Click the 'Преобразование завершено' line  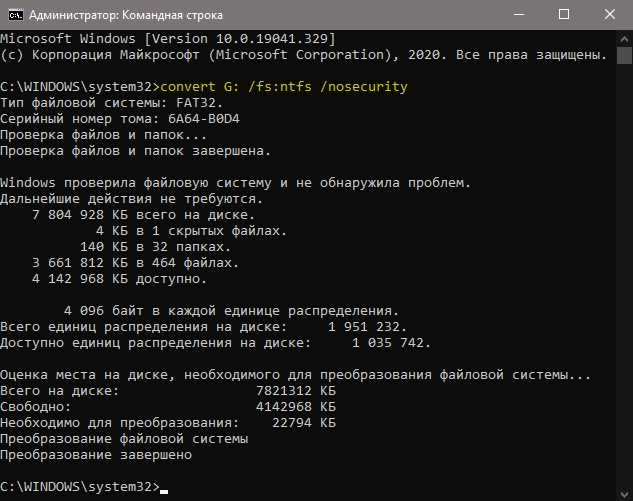[96, 455]
